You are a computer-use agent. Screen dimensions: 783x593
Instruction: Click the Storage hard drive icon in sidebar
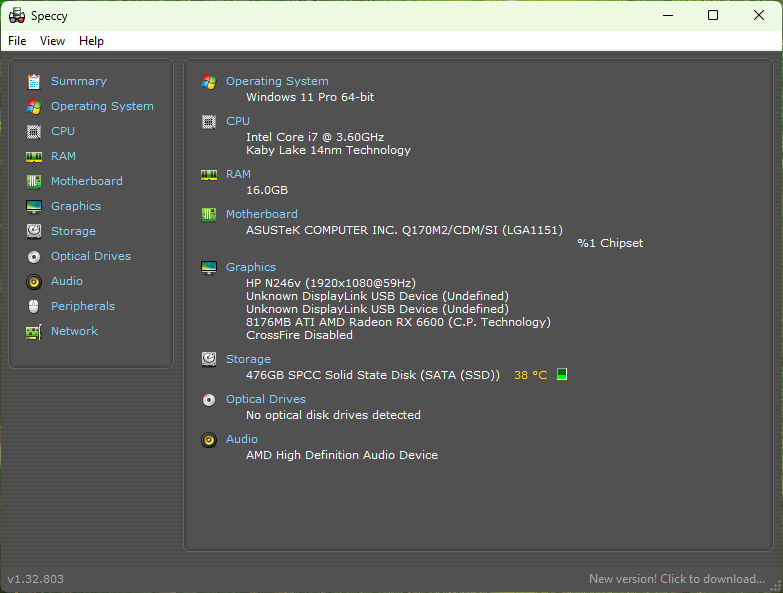click(x=33, y=231)
